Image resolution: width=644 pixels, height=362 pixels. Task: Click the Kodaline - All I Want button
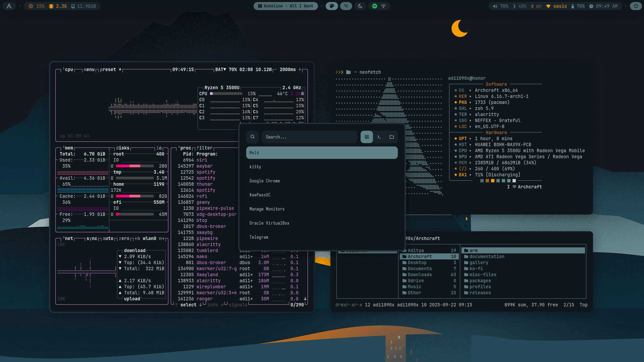coord(286,6)
